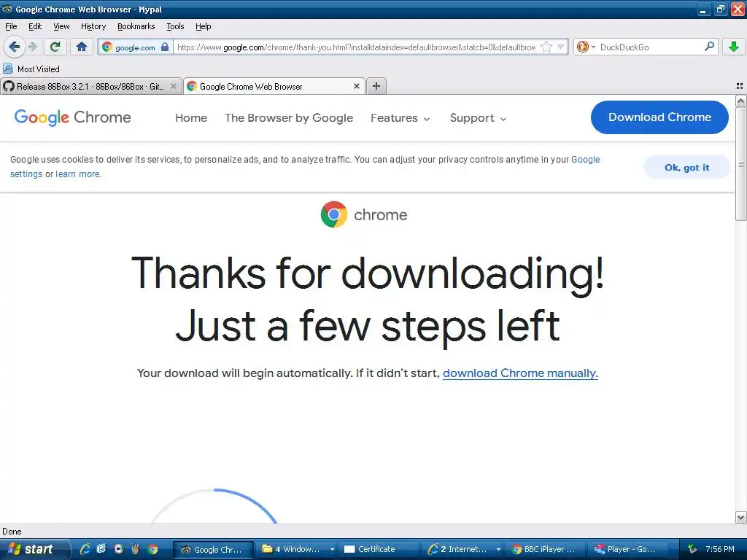Click the 7:56 PM taskbar clock
Viewport: 747px width, 560px height.
(x=720, y=550)
